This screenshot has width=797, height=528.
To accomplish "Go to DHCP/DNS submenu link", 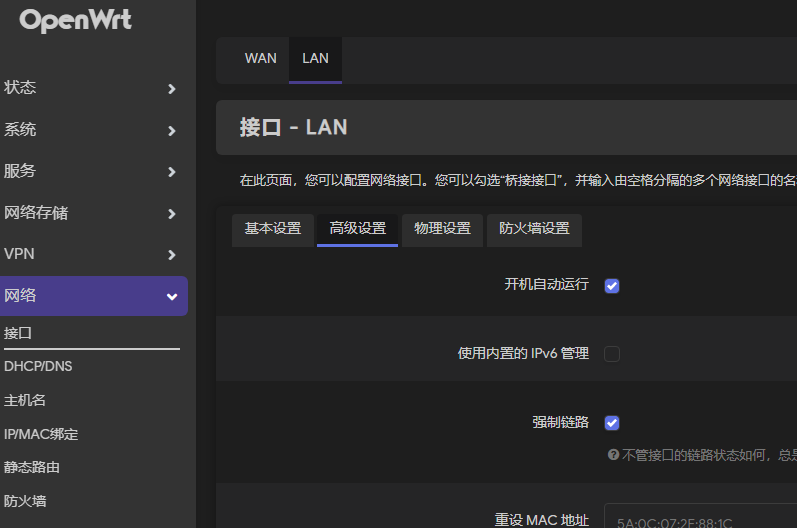I will [x=38, y=366].
